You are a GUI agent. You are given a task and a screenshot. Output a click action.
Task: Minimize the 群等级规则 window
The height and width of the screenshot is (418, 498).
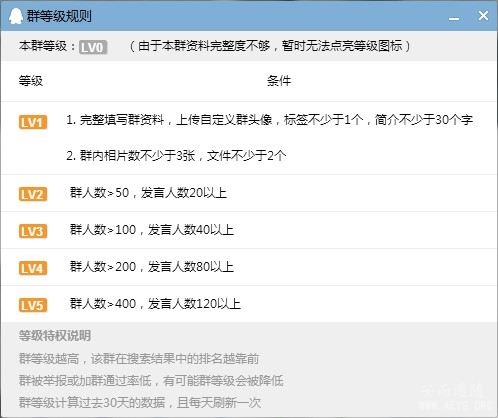click(454, 17)
